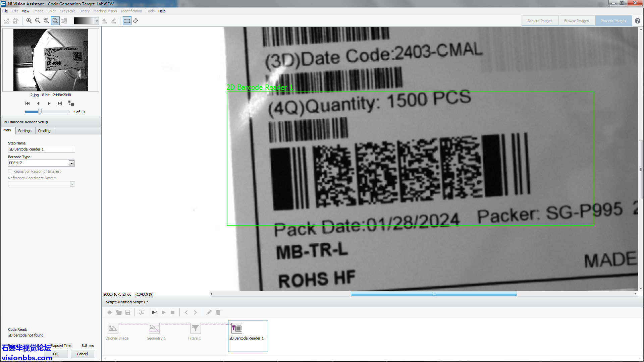Open the File menu

coord(5,11)
